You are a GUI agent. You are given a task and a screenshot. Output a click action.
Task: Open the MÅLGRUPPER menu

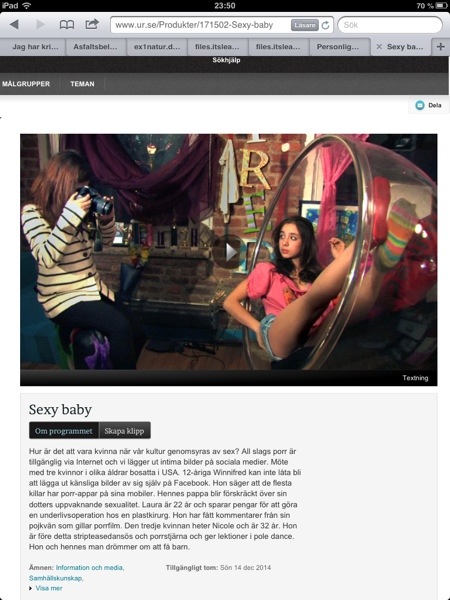click(x=26, y=84)
